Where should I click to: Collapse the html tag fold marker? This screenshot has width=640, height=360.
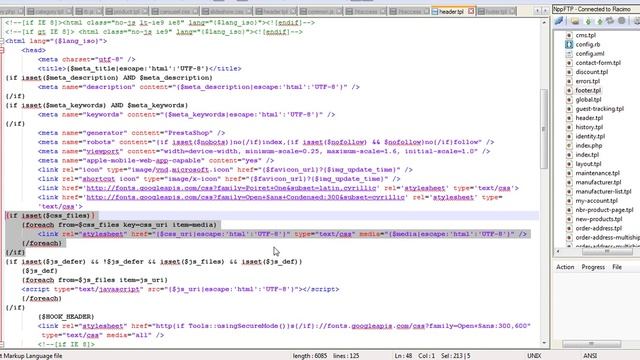(2, 41)
